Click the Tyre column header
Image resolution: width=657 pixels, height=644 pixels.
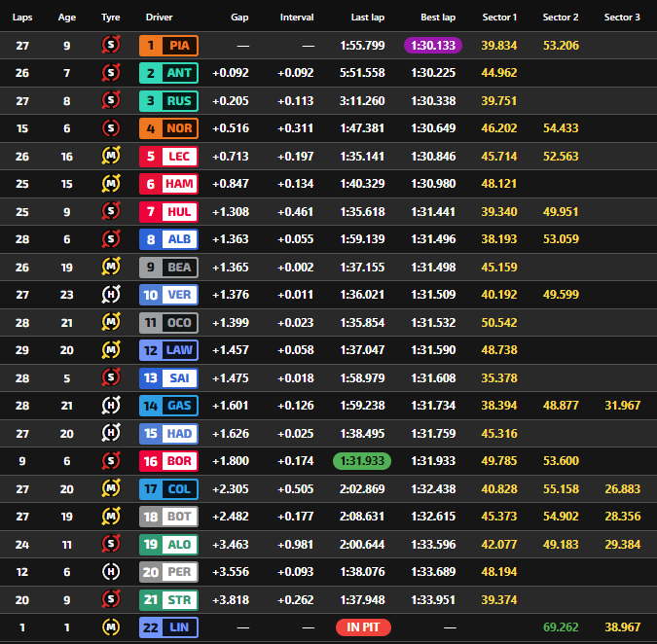tap(111, 18)
